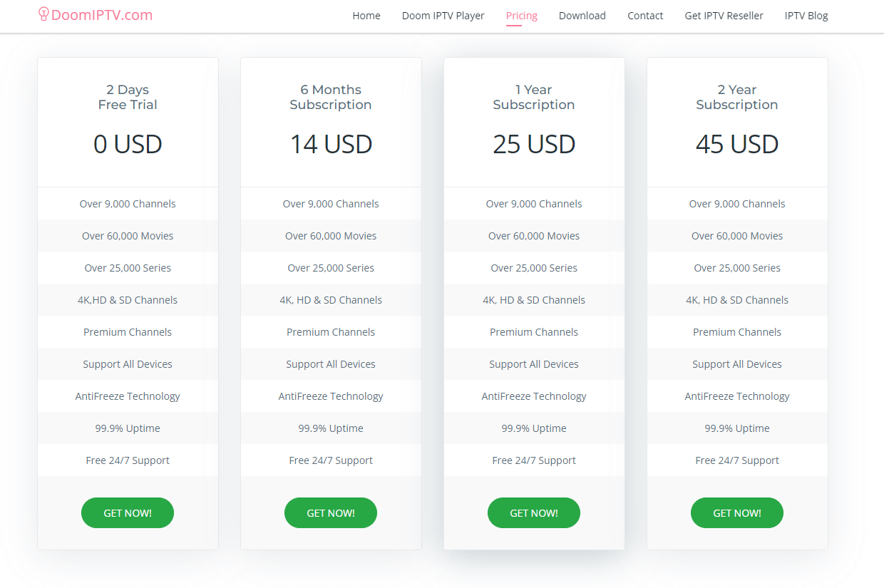Open the Doom IPTV Player page

click(x=443, y=16)
